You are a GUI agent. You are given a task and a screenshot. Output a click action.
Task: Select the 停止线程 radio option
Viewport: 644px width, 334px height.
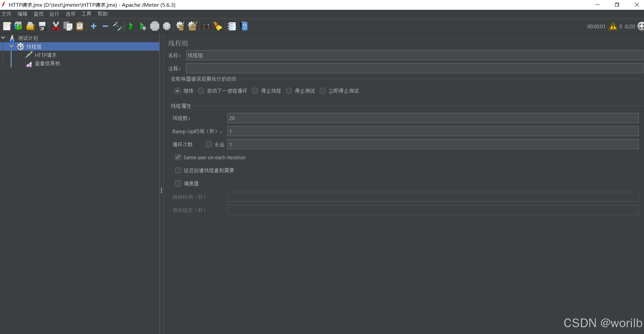tap(255, 91)
